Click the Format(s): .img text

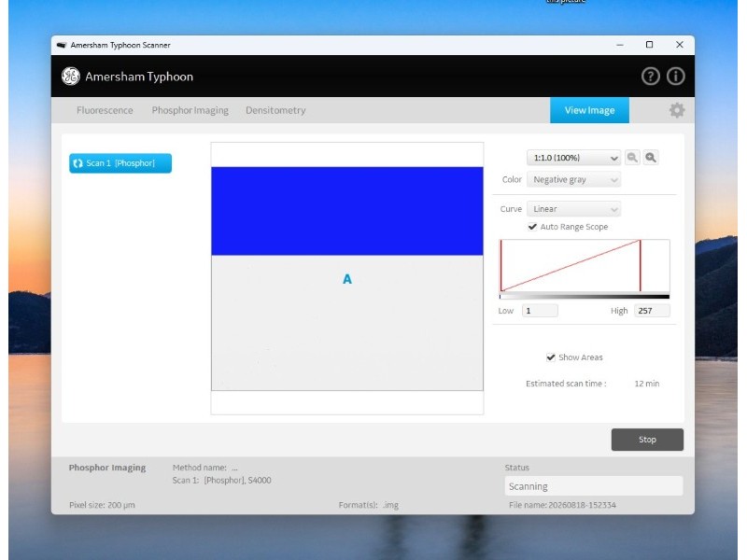[x=369, y=505]
